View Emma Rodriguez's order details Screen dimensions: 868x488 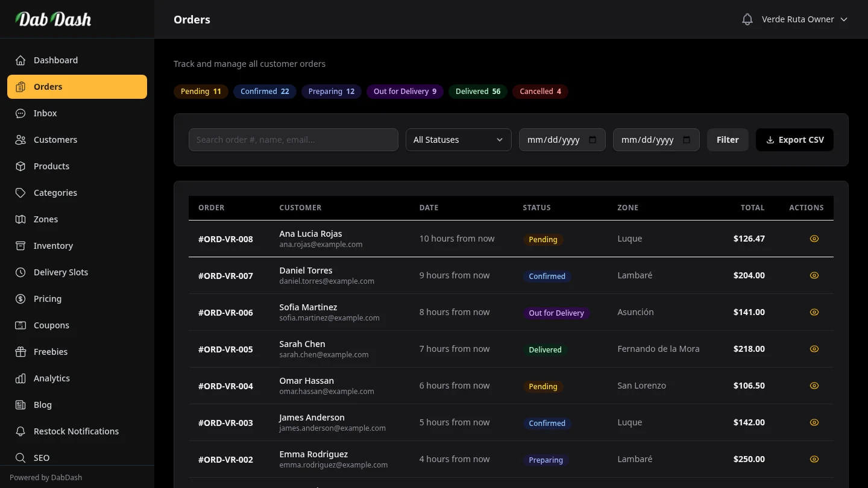(x=814, y=459)
